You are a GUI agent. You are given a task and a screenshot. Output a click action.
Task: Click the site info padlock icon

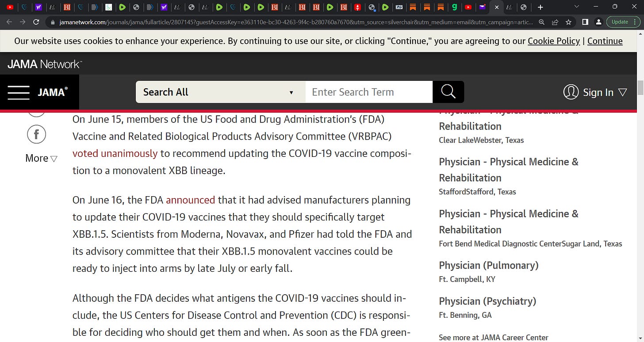(52, 22)
